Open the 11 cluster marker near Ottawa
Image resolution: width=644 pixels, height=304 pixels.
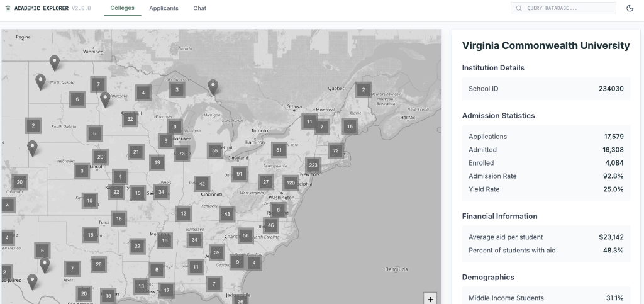point(309,121)
